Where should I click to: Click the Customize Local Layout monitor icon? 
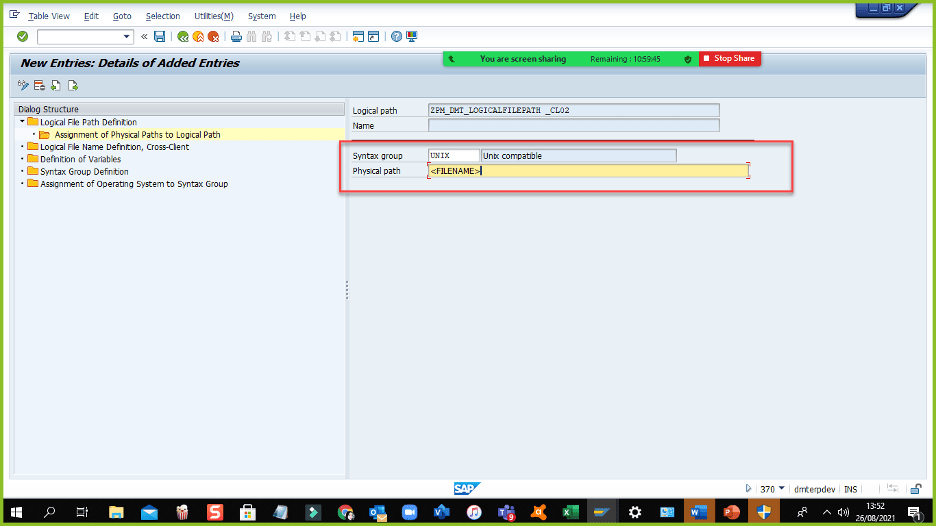[x=411, y=37]
